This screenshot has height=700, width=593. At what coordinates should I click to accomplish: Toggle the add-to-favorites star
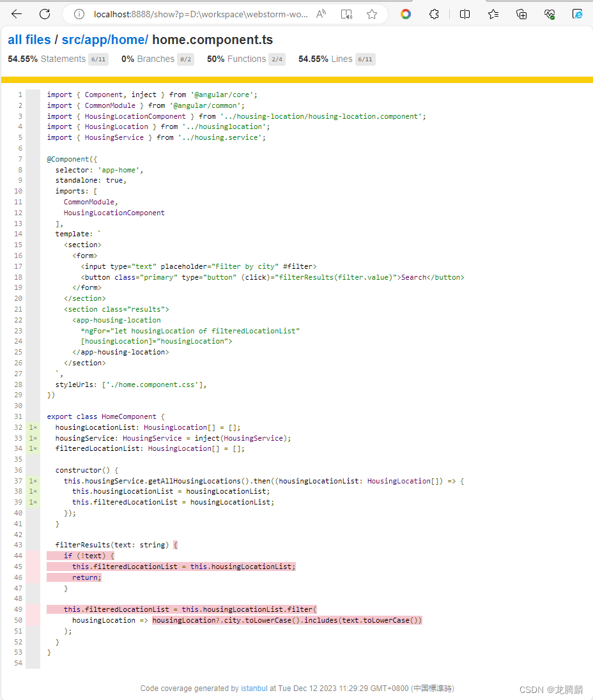pyautogui.click(x=372, y=13)
